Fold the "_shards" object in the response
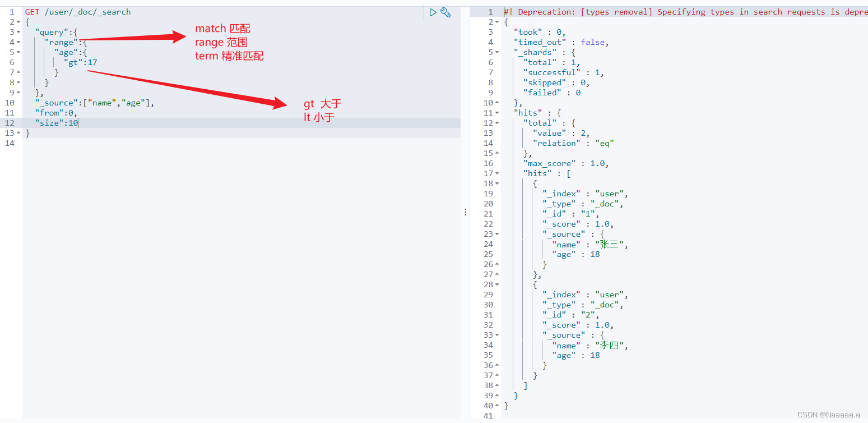 497,52
